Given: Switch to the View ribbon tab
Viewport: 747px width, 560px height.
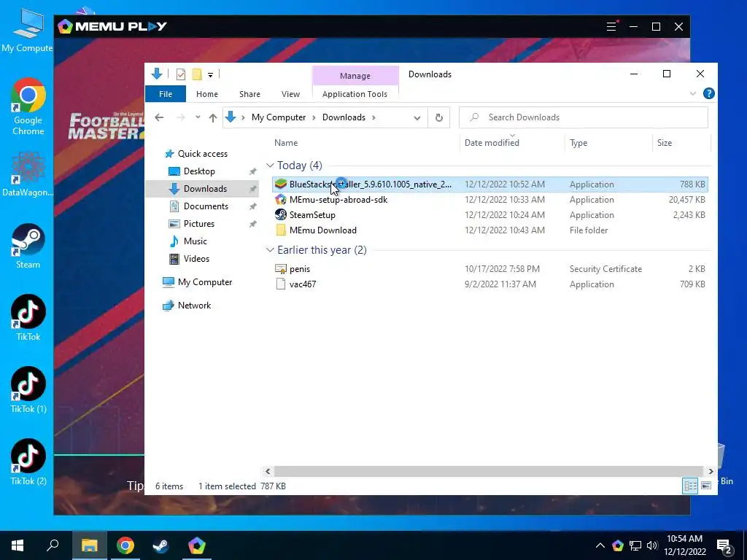Looking at the screenshot, I should (x=290, y=94).
